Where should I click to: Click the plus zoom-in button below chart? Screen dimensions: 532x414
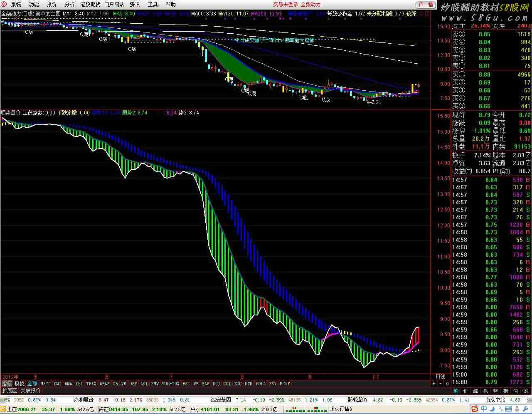click(433, 384)
